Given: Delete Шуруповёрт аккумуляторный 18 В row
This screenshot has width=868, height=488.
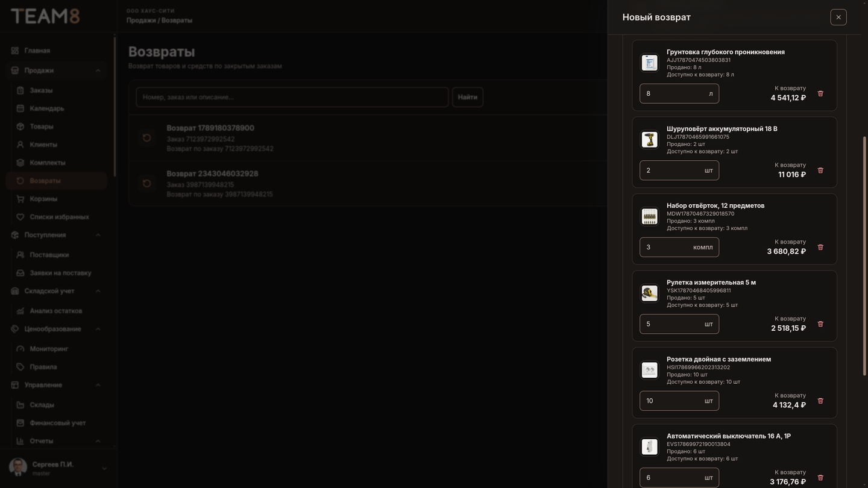Looking at the screenshot, I should tap(820, 170).
